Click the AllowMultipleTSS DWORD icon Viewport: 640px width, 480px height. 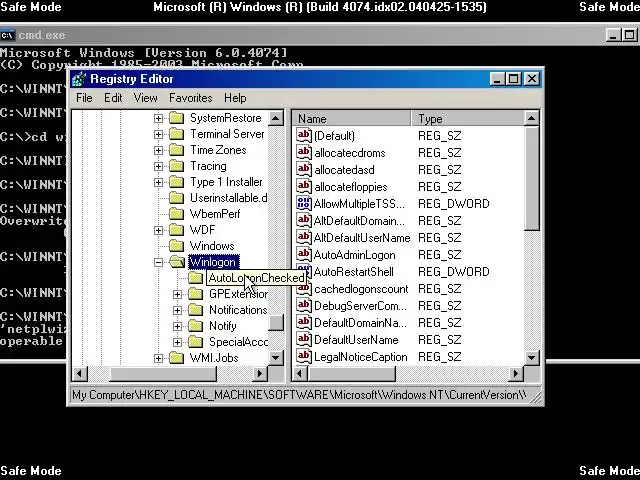tap(304, 203)
